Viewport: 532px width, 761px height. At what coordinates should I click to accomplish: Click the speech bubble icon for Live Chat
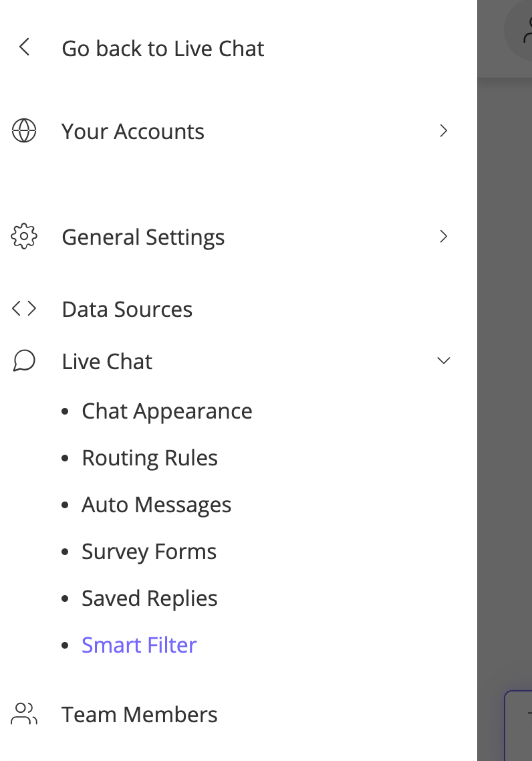(24, 361)
